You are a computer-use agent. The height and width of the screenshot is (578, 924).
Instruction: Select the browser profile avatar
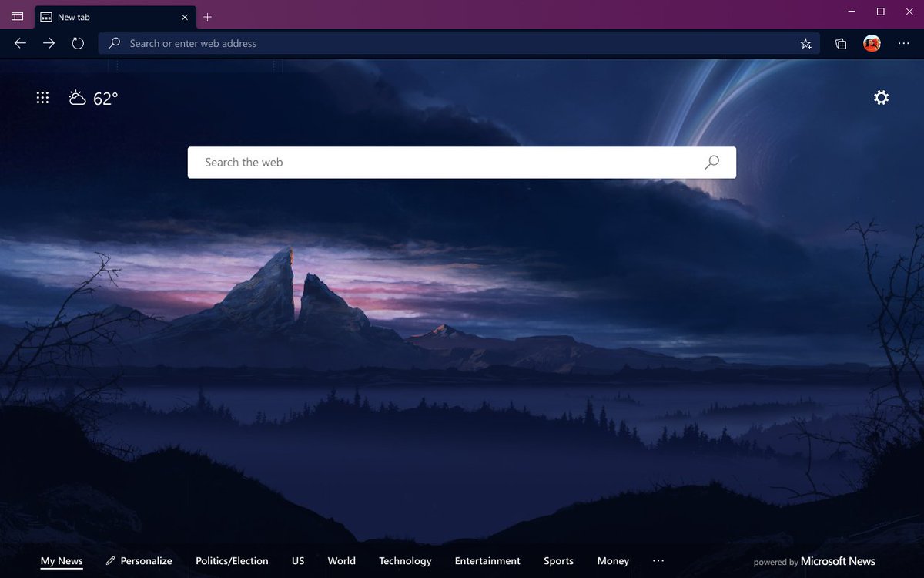click(871, 43)
